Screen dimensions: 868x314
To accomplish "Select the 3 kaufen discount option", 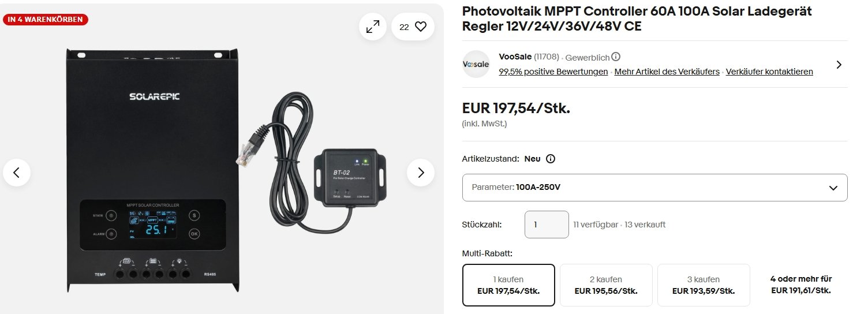I will tap(704, 285).
